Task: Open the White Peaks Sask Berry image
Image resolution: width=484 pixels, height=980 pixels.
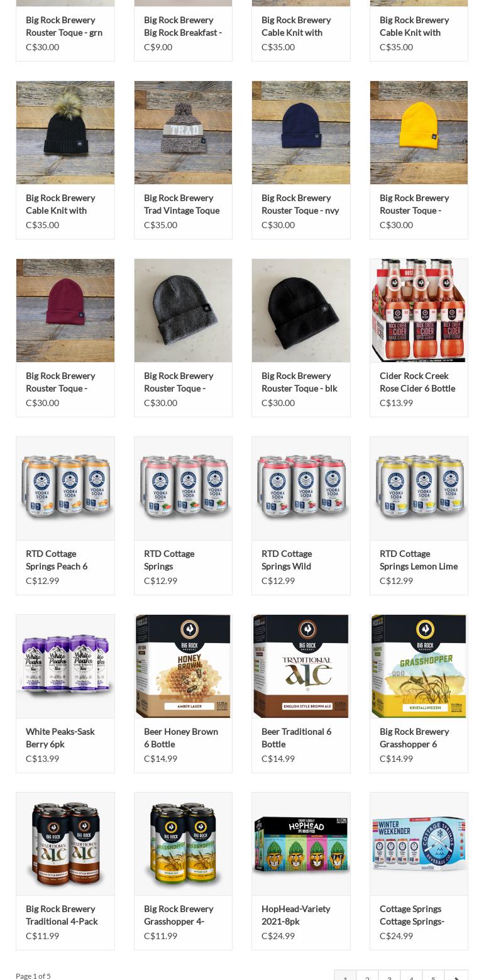Action: 65,666
